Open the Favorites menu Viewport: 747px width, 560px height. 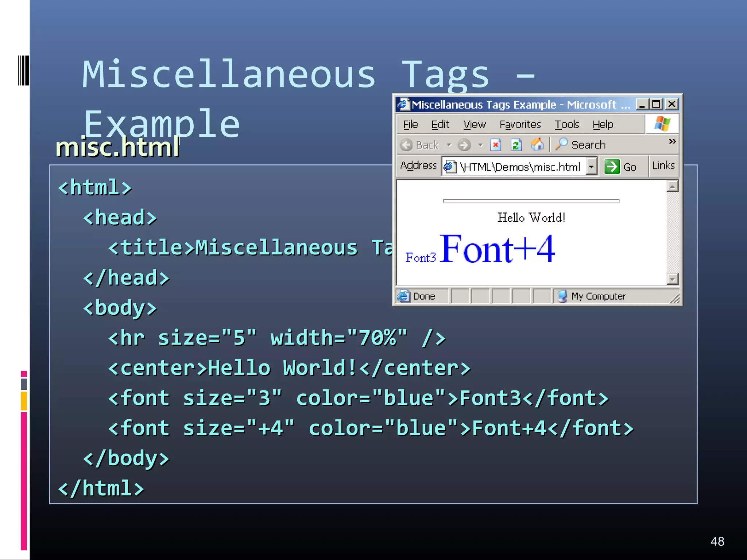pyautogui.click(x=520, y=125)
